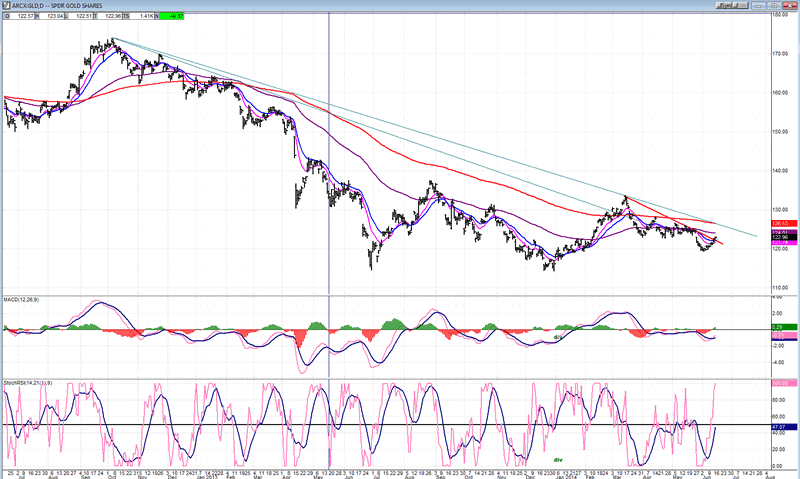
Task: Click the green 0.29 MACD histogram value tag
Action: click(x=785, y=327)
